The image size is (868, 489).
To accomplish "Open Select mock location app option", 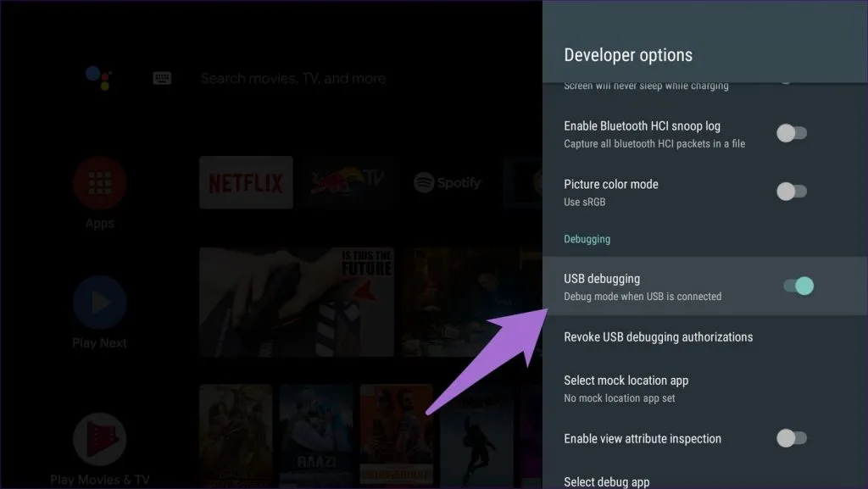I will (x=626, y=388).
